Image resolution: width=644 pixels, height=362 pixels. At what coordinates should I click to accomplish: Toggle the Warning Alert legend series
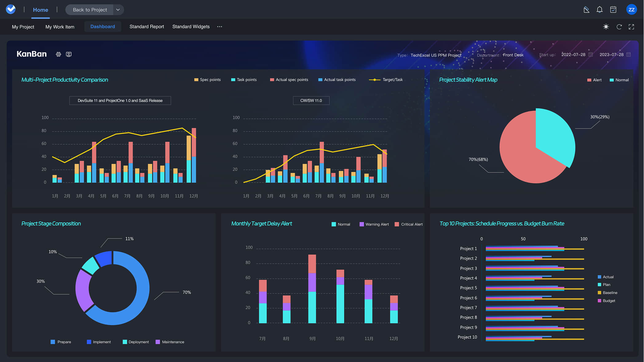click(374, 224)
